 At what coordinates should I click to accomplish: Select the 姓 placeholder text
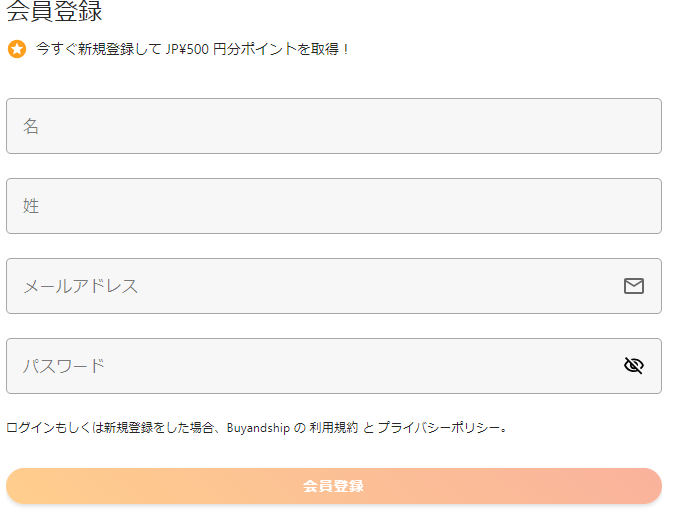tap(31, 206)
